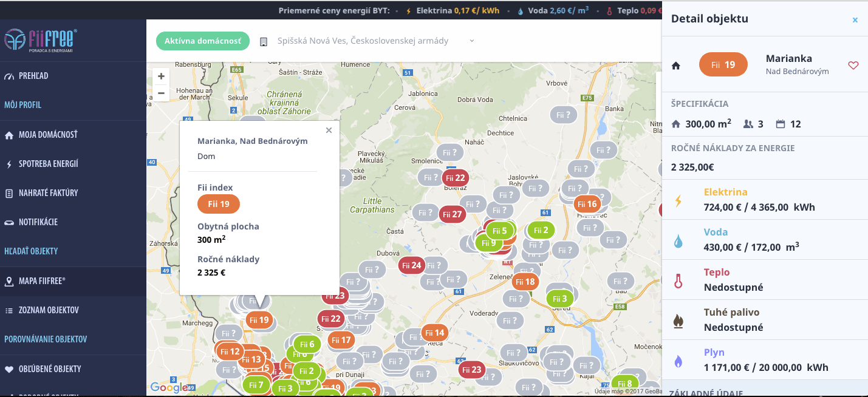The image size is (868, 397).
Task: Select Zoznam objektov in sidebar
Action: point(49,310)
